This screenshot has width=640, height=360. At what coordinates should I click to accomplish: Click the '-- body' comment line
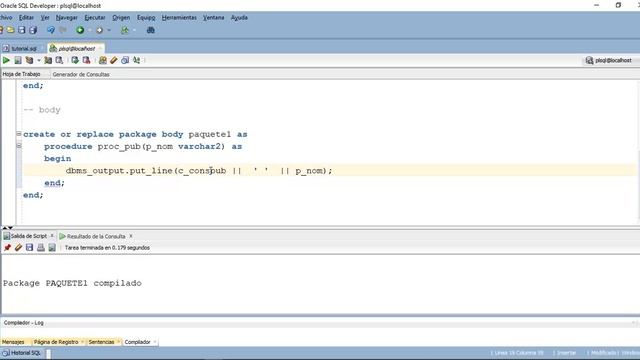(x=42, y=110)
